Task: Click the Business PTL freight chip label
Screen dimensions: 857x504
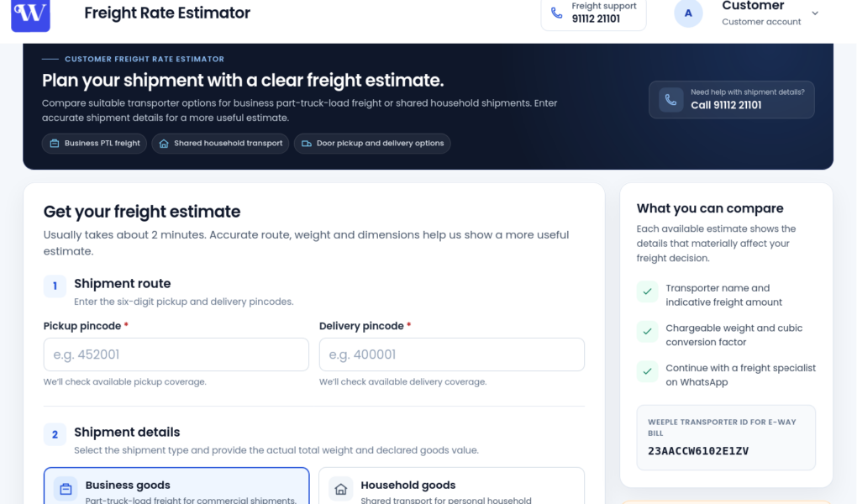Action: pyautogui.click(x=103, y=143)
